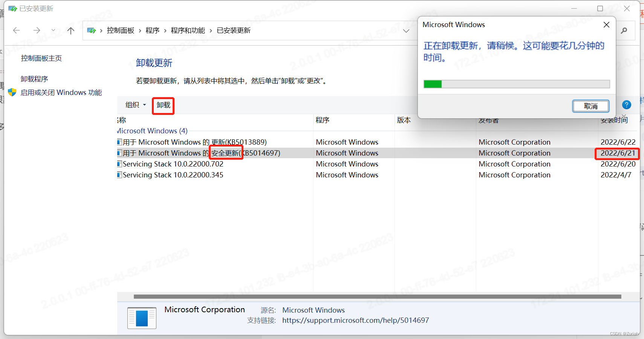The height and width of the screenshot is (339, 644).
Task: Click the icon beside KB5013889 update
Action: click(119, 142)
